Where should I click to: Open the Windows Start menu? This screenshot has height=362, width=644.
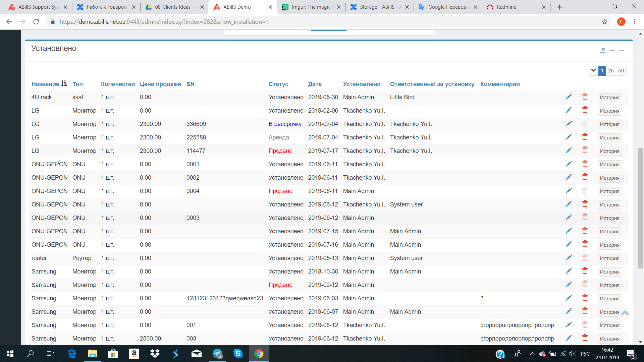[10, 354]
